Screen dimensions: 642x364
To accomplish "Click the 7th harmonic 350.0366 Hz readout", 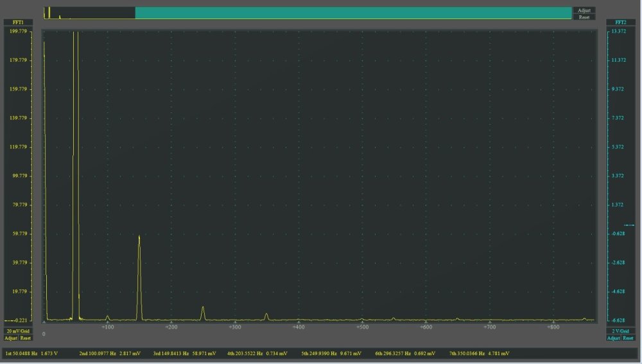I will [480, 354].
